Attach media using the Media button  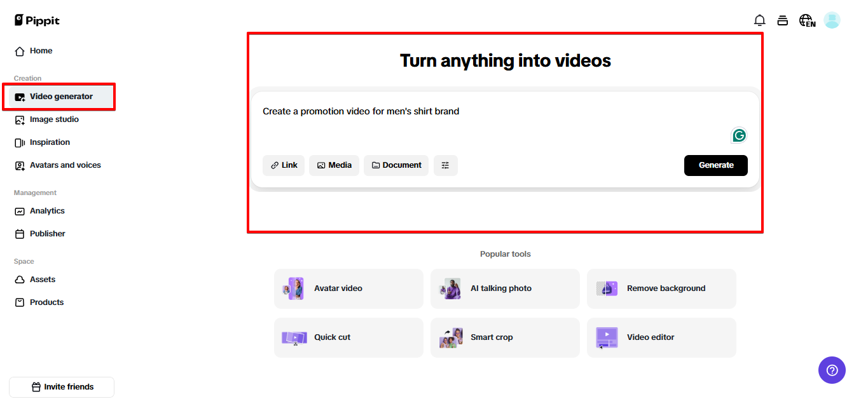point(334,165)
